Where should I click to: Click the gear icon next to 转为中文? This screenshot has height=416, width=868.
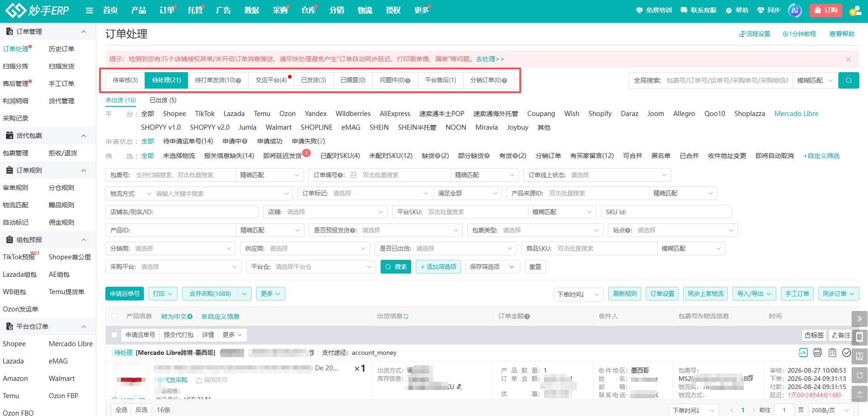(190, 316)
